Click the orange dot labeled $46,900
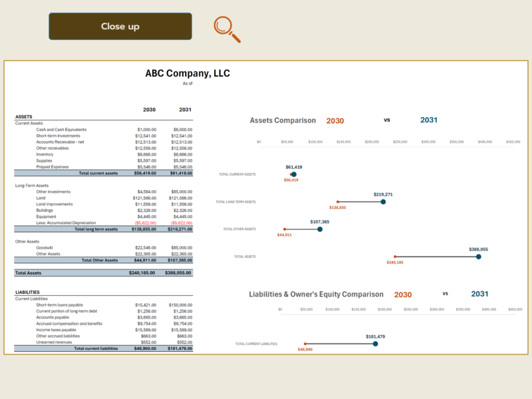This screenshot has width=532, height=399. click(305, 344)
